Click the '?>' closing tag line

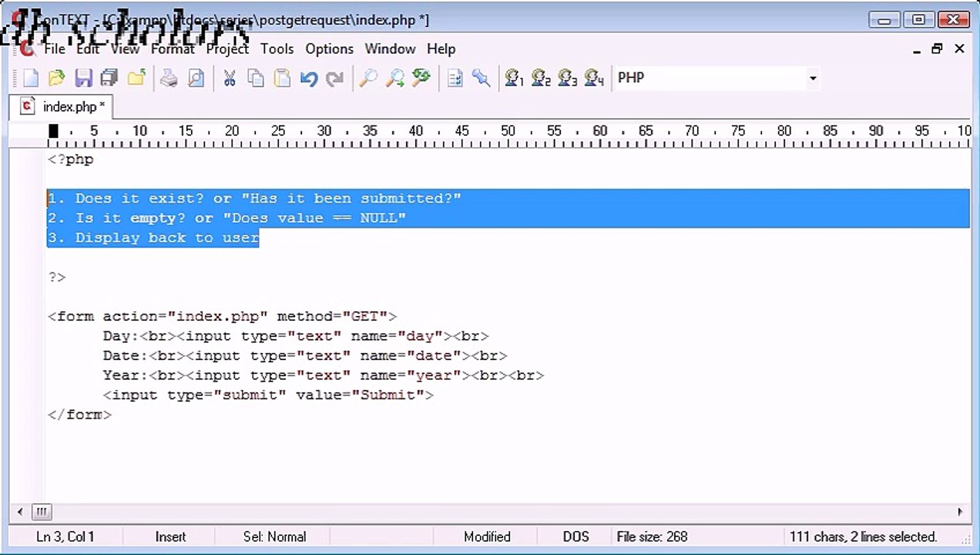click(57, 277)
